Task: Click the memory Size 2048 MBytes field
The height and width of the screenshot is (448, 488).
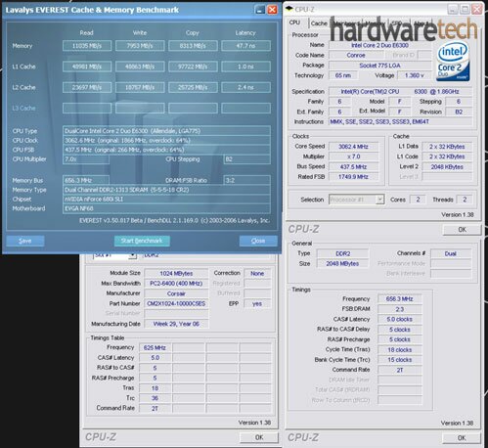Action: tap(343, 264)
